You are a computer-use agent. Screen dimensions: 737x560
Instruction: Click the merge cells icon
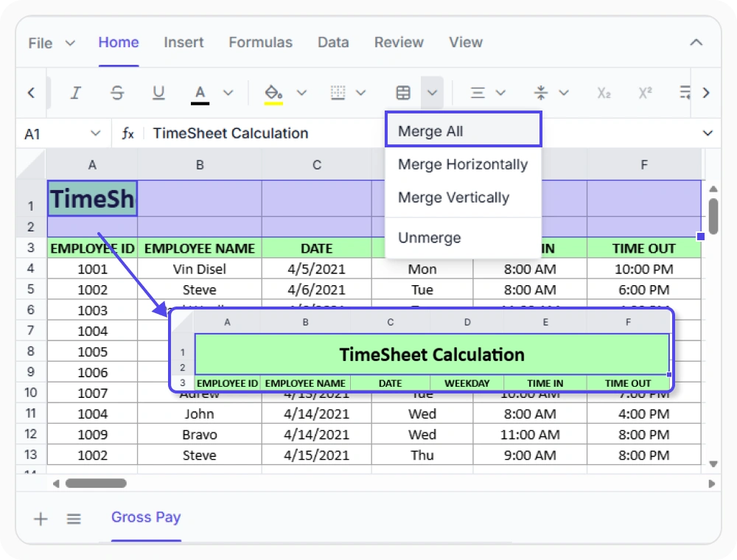[x=403, y=93]
